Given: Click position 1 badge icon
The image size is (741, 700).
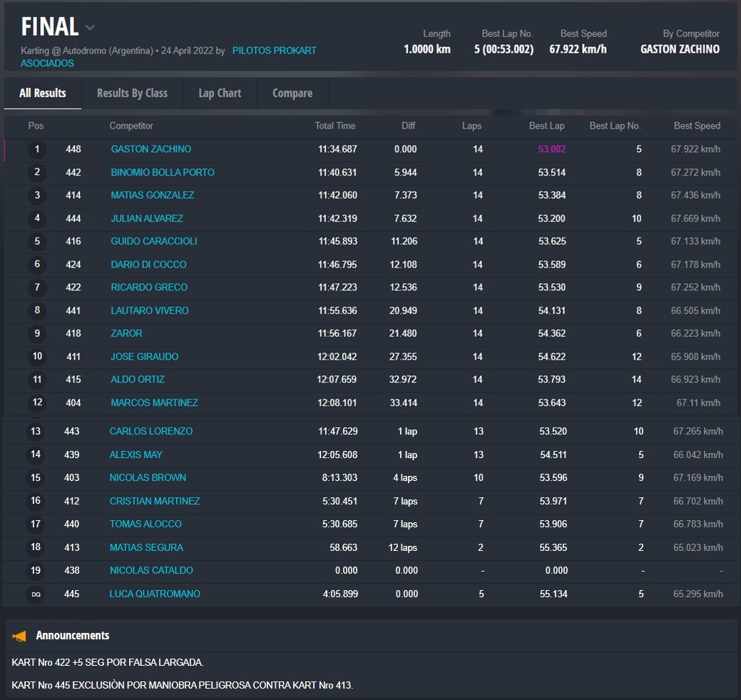Looking at the screenshot, I should pos(37,150).
